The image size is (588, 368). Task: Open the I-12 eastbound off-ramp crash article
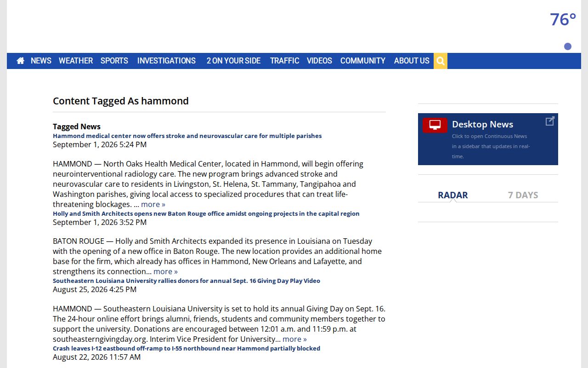pyautogui.click(x=187, y=348)
